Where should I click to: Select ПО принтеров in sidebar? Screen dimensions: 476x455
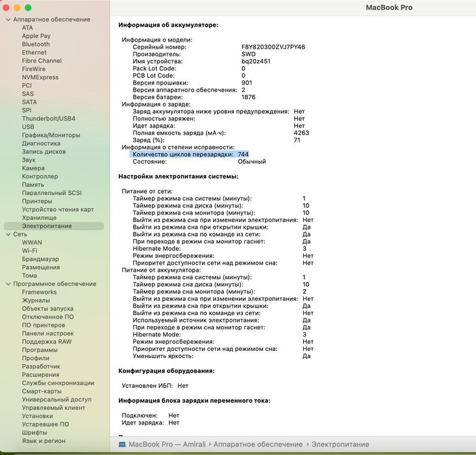pyautogui.click(x=44, y=325)
